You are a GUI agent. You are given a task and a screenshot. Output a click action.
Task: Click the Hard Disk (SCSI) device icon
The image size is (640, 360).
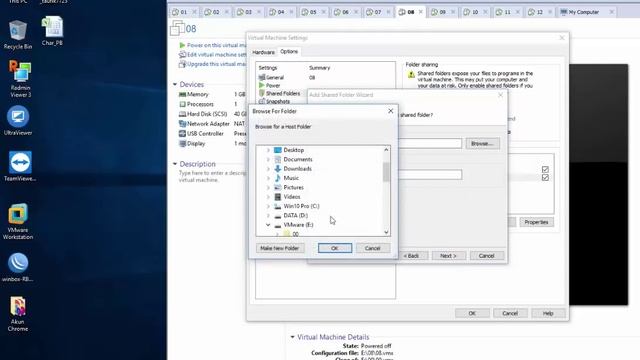coord(182,114)
